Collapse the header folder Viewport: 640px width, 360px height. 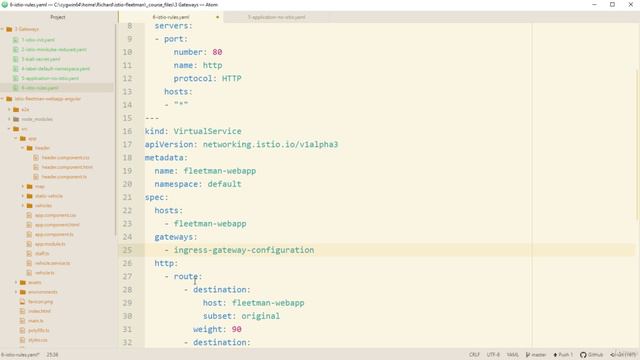(x=23, y=148)
